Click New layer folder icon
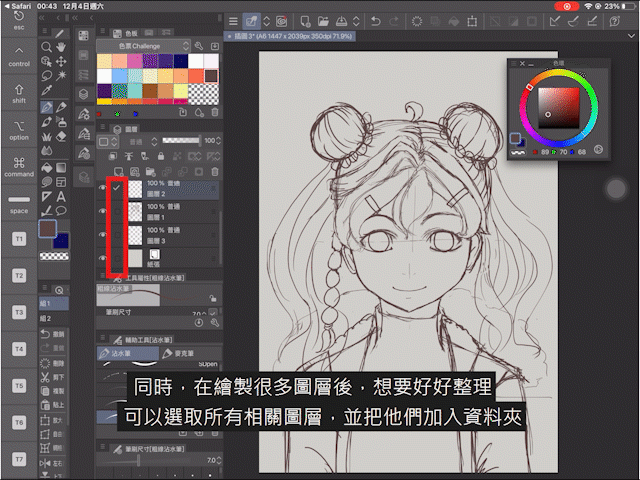This screenshot has height=480, width=640. (x=151, y=171)
